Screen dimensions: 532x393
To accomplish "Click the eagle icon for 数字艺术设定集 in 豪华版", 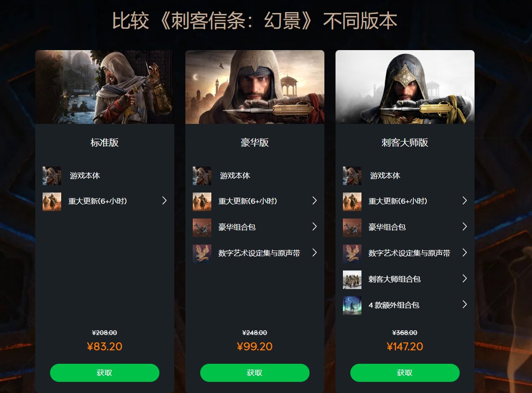I will point(202,253).
